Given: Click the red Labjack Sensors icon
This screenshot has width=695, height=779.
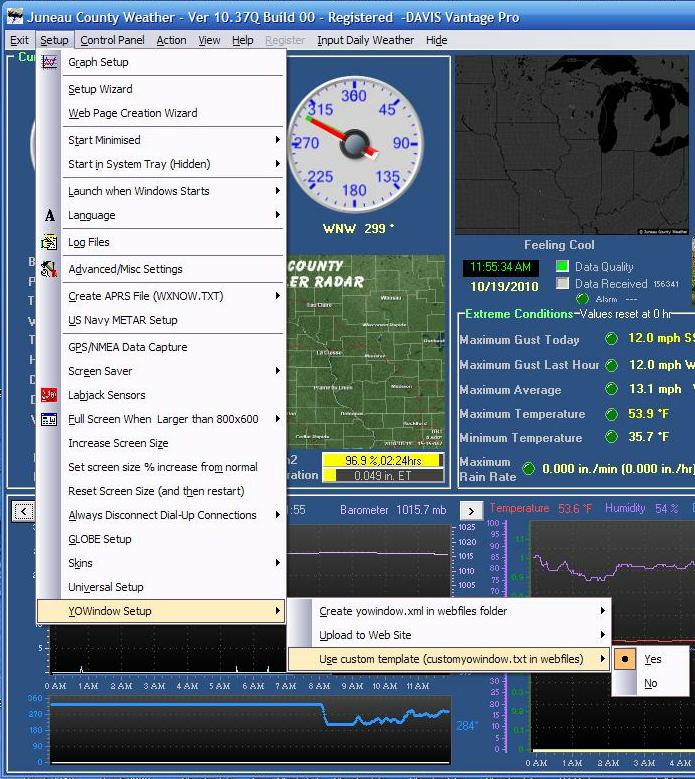Looking at the screenshot, I should point(49,395).
